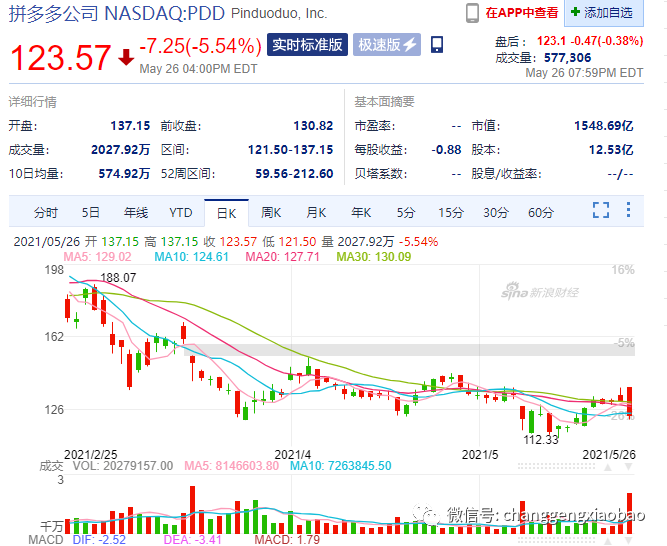Viewport: 667px width, 546px height.
Task: Click the MA5: 129.02 price indicator label
Action: pos(97,257)
